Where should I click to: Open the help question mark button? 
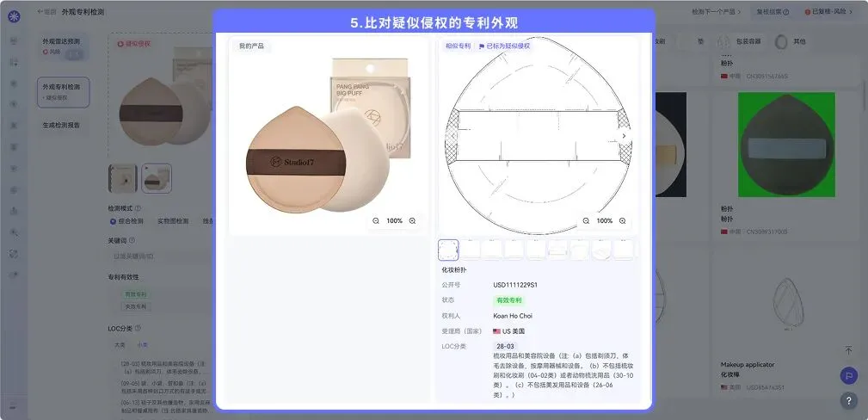(848, 400)
